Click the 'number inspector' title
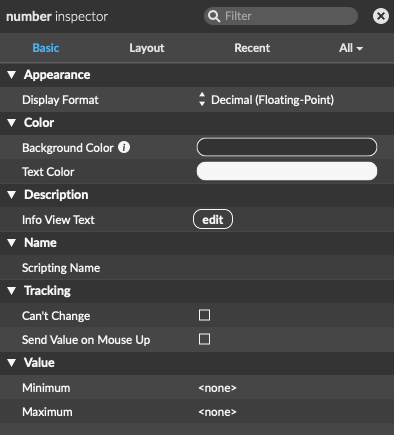Viewport: 394px width, 435px height. [57, 16]
